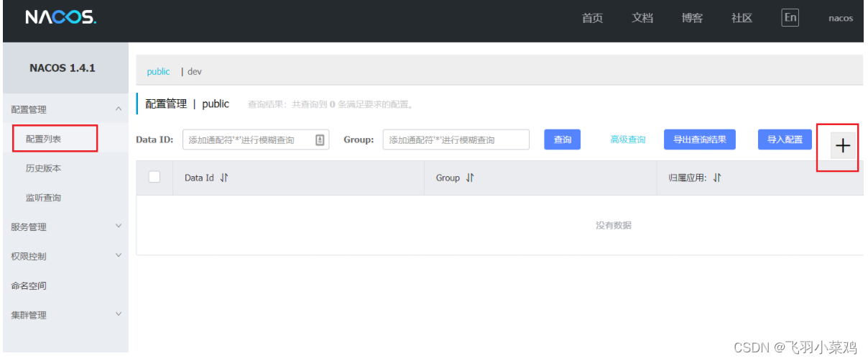
Task: Open 博客 in top navigation
Action: [x=692, y=19]
